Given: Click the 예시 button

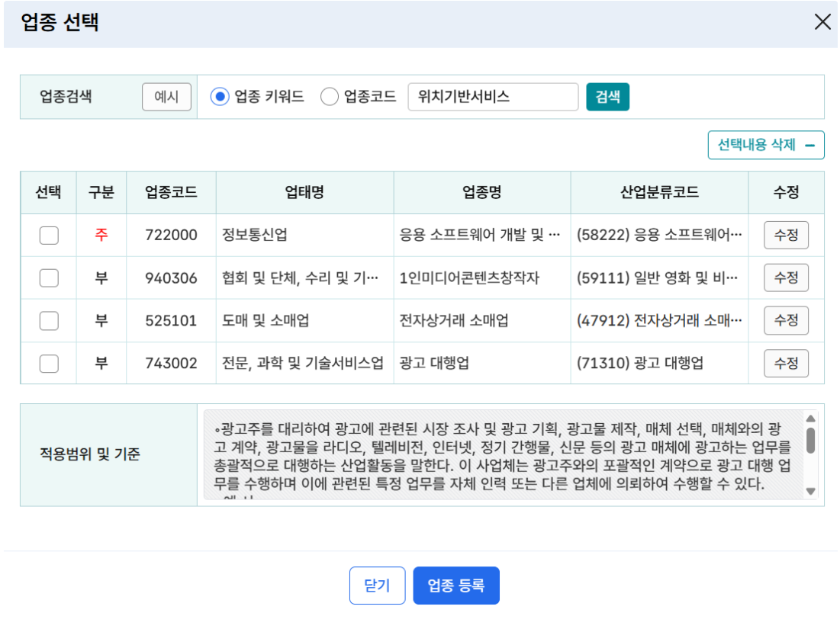Looking at the screenshot, I should click(166, 97).
